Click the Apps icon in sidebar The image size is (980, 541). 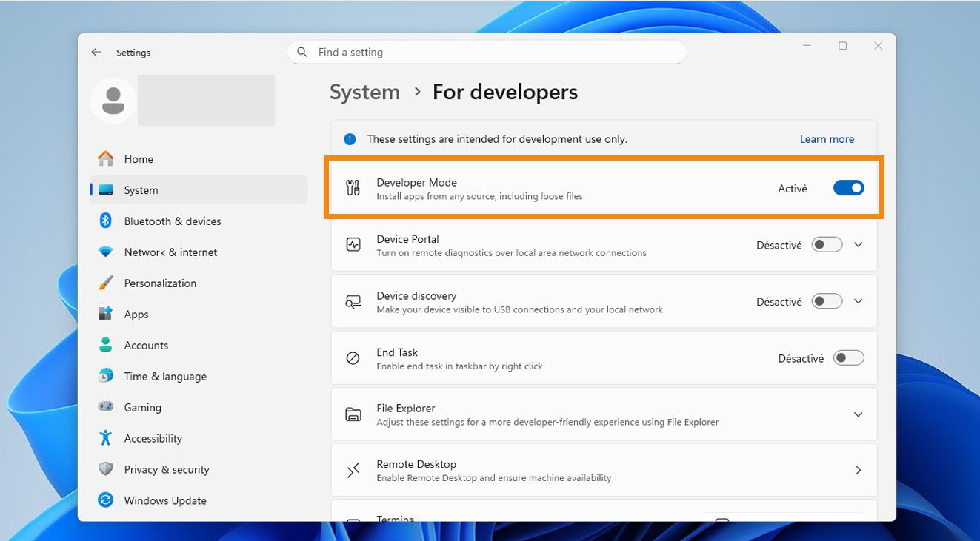106,314
